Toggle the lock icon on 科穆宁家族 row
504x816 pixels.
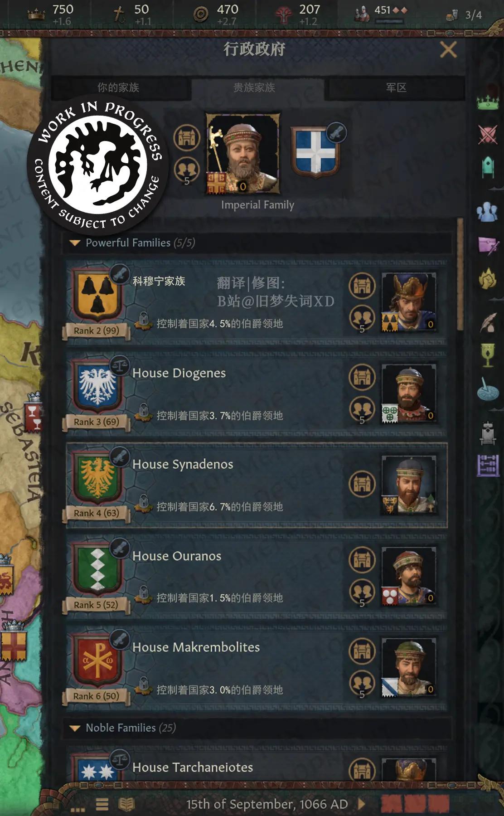[x=144, y=320]
